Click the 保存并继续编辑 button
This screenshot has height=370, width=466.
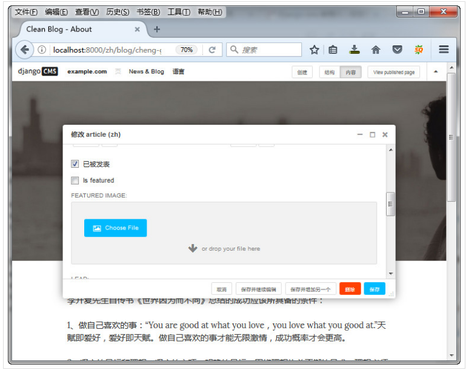(x=259, y=289)
